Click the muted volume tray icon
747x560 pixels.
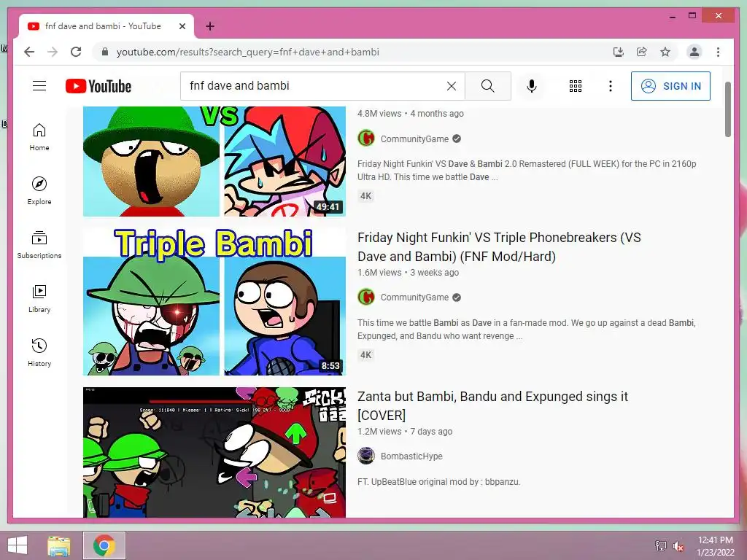[678, 545]
